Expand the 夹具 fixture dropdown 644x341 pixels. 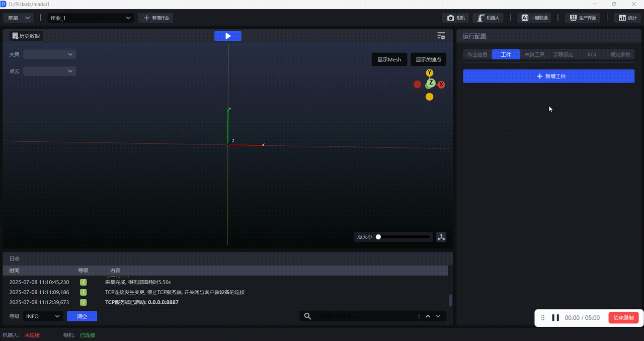point(50,54)
